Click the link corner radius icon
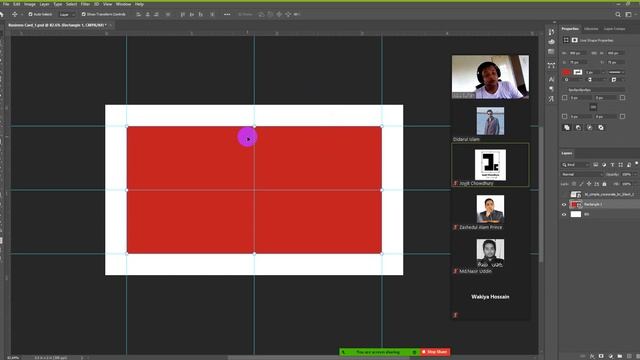 pyautogui.click(x=593, y=107)
